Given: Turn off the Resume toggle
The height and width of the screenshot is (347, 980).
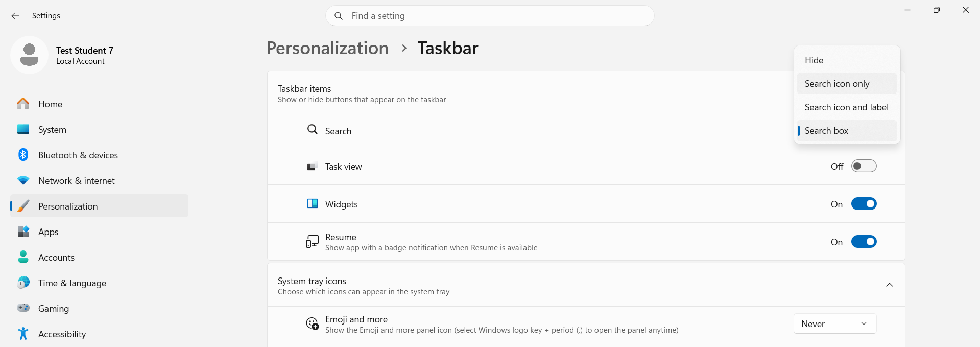Looking at the screenshot, I should pos(864,242).
